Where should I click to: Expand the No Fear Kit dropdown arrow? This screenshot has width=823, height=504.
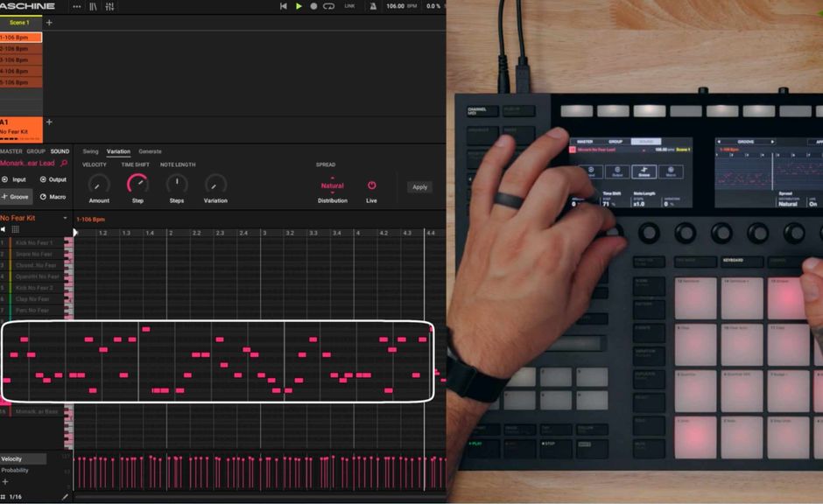click(x=65, y=218)
